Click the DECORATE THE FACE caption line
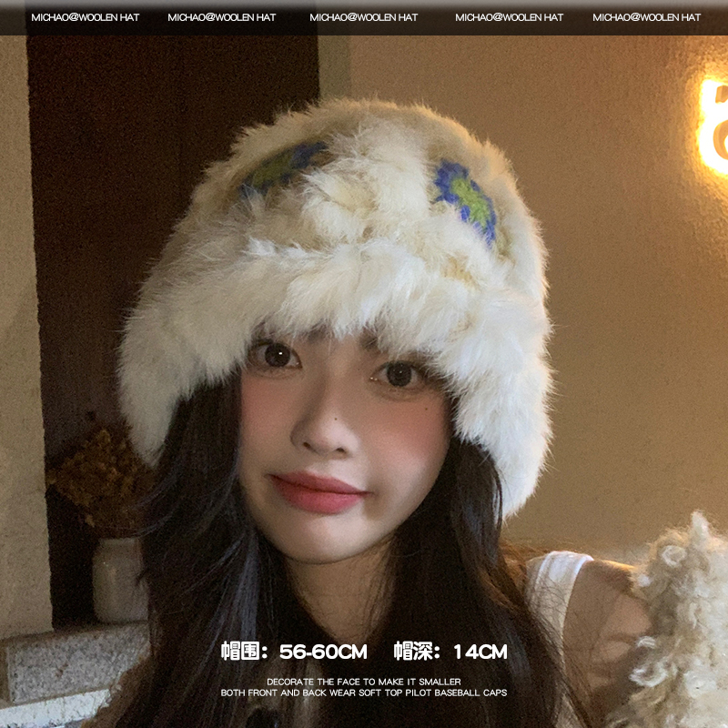The image size is (728, 728). pyautogui.click(x=363, y=681)
